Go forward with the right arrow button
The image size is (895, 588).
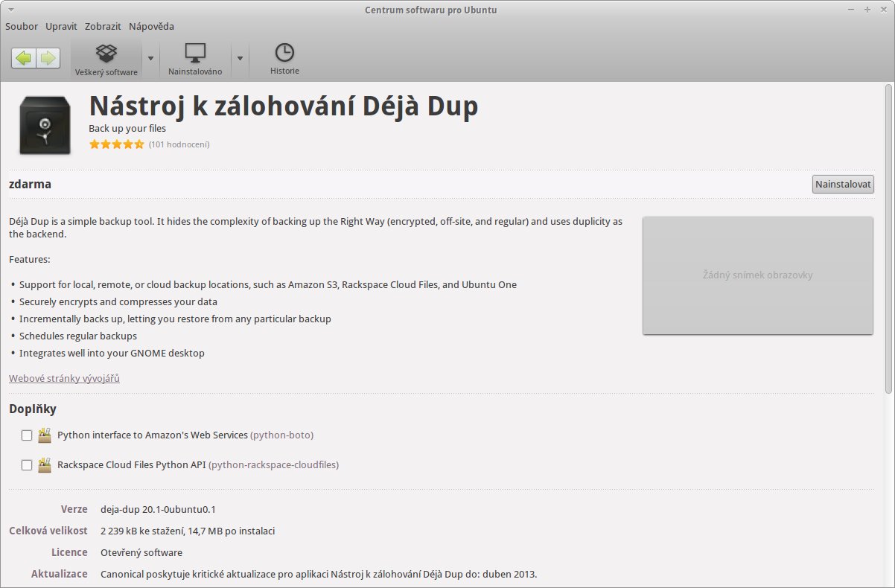pyautogui.click(x=48, y=58)
